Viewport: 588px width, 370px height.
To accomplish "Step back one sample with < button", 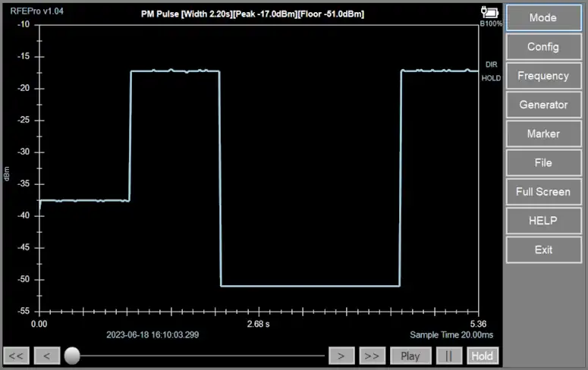I will [46, 356].
